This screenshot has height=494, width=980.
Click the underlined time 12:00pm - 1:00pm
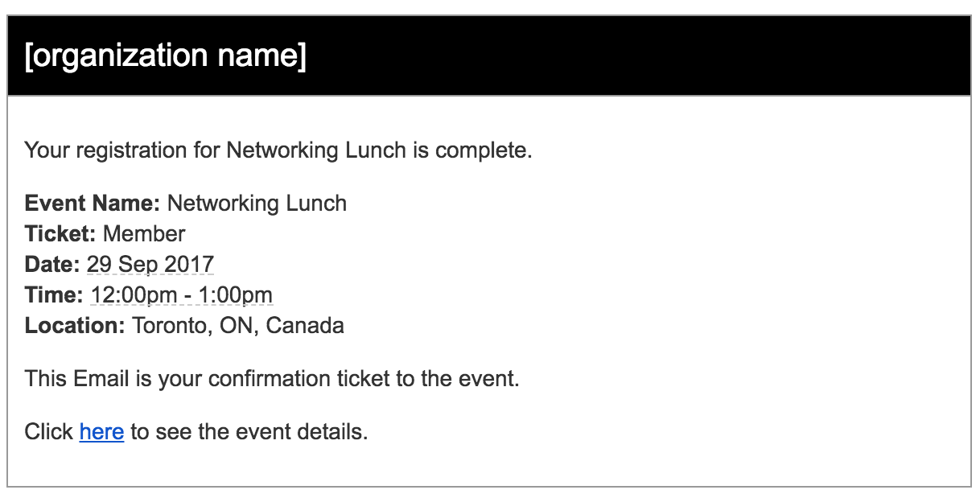(182, 295)
